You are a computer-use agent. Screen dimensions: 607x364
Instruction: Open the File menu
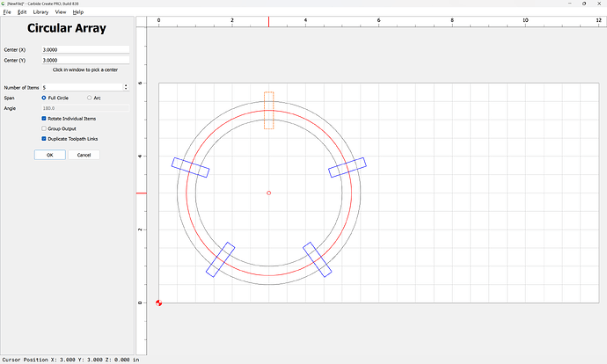pyautogui.click(x=7, y=12)
